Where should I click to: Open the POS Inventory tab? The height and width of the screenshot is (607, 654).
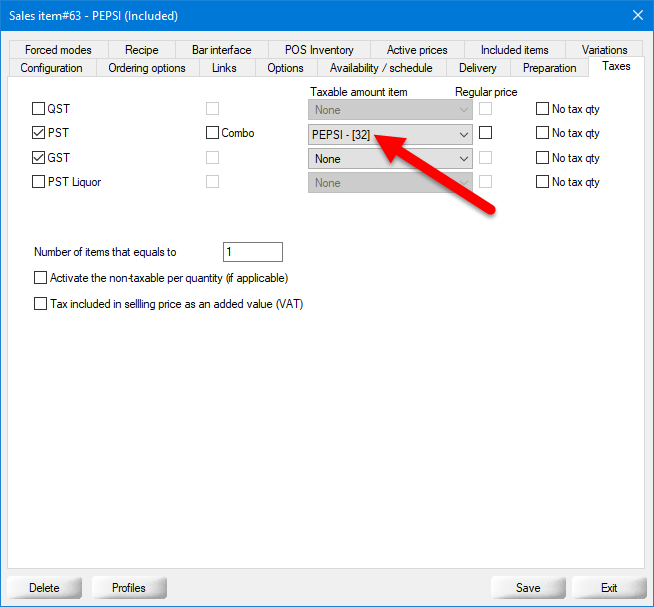(x=319, y=50)
